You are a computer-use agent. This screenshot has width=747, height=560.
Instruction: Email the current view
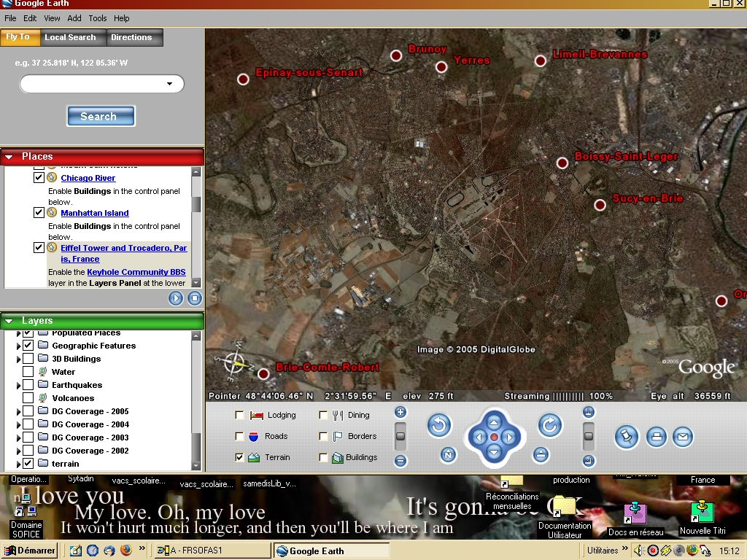pos(682,437)
